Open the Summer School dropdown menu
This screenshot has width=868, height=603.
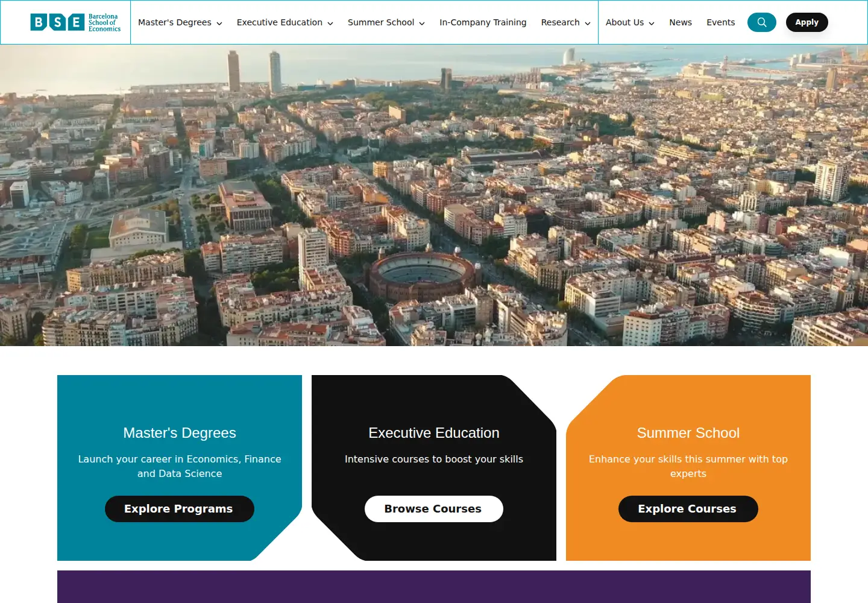coord(386,22)
